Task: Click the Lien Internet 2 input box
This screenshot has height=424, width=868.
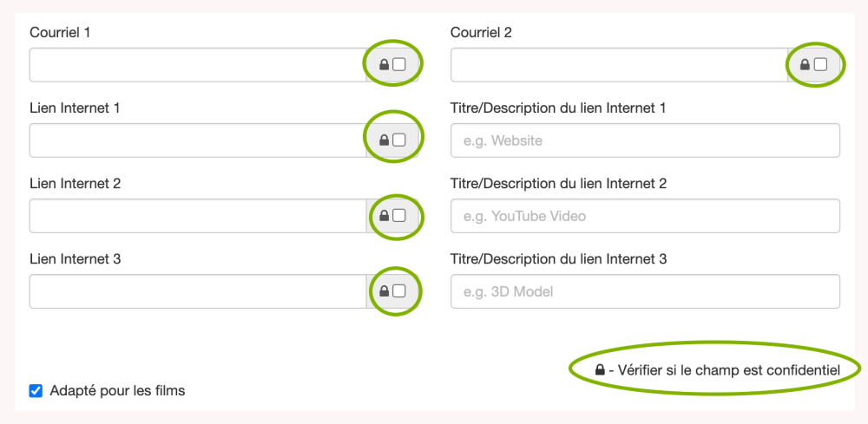Action: tap(196, 216)
